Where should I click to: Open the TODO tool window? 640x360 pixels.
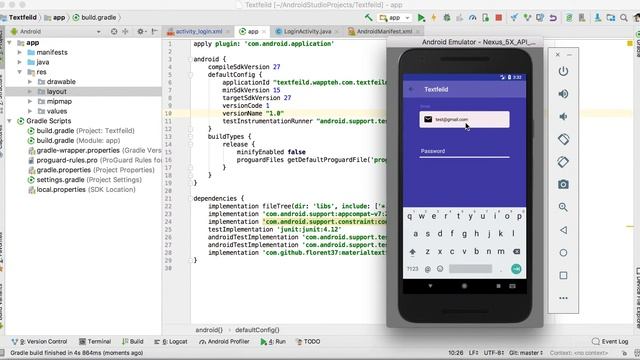308,342
